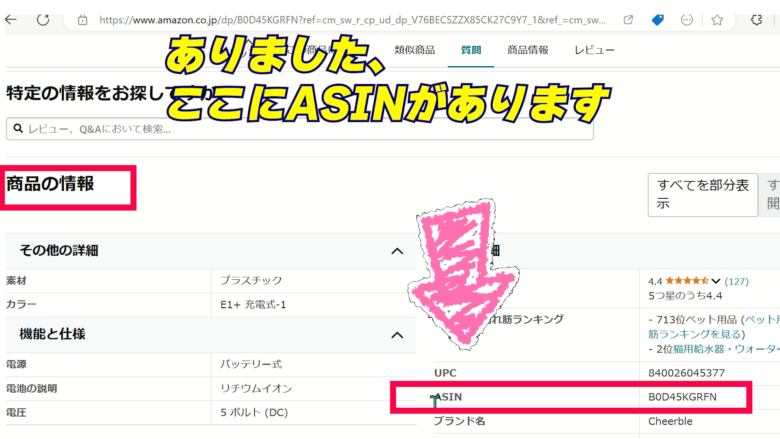Open the star rating dropdown chevron

click(716, 281)
